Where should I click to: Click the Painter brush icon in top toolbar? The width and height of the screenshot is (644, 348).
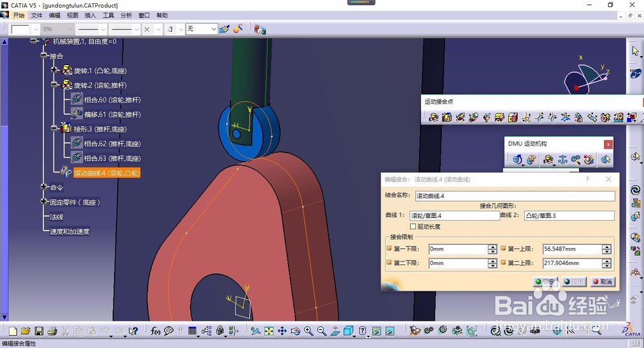[x=224, y=29]
